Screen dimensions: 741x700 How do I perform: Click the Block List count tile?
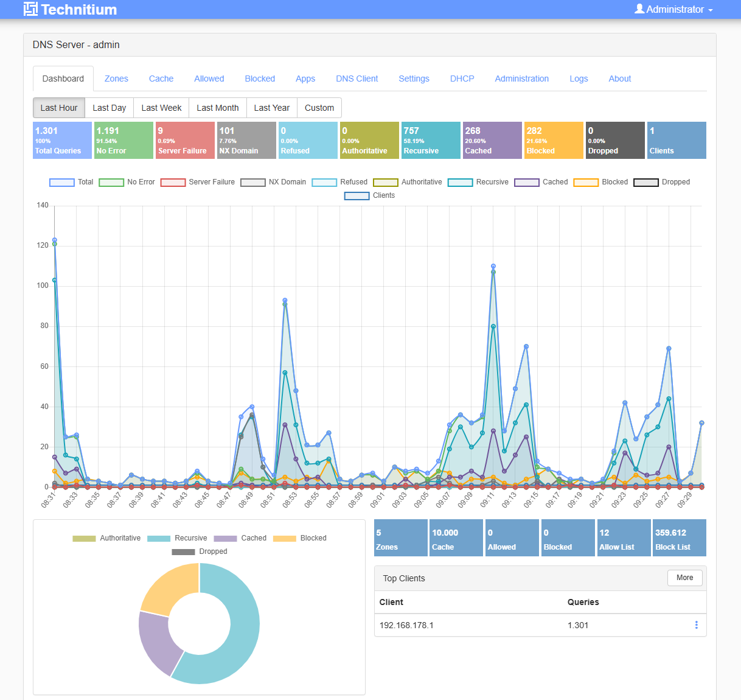(x=679, y=538)
